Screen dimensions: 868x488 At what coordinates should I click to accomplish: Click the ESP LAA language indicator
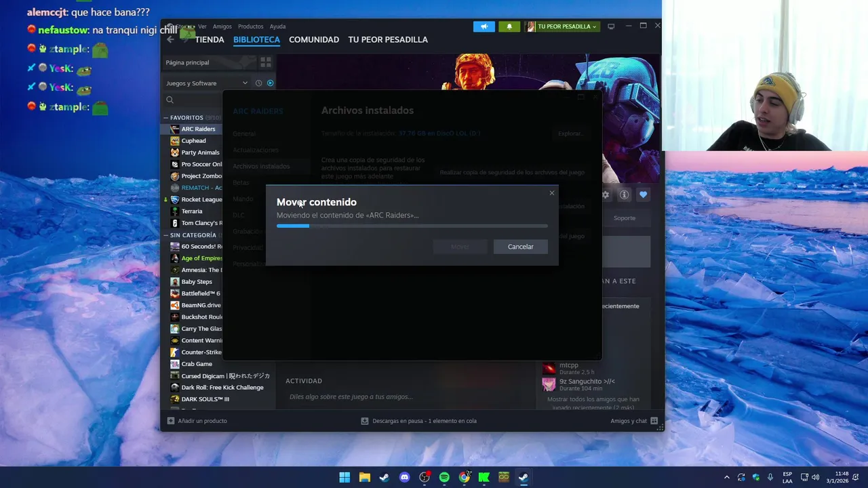(787, 477)
